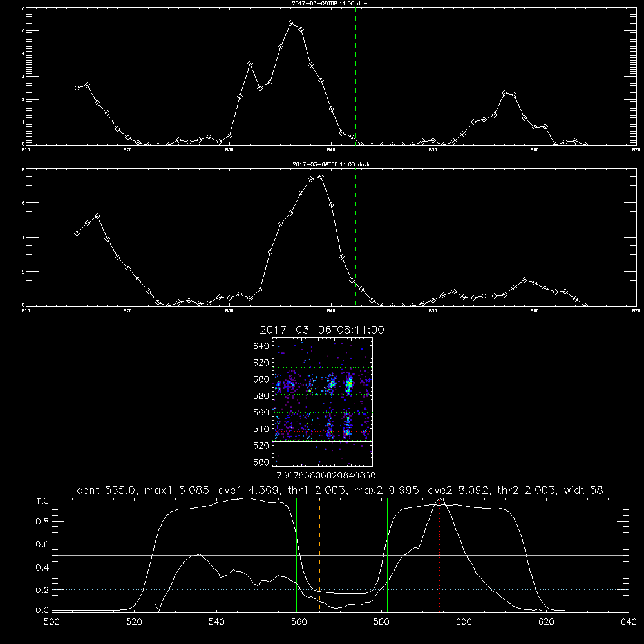This screenshot has width=644, height=644.
Task: Click y-axis label '520' beside spectrogram image
Action: 261,446
